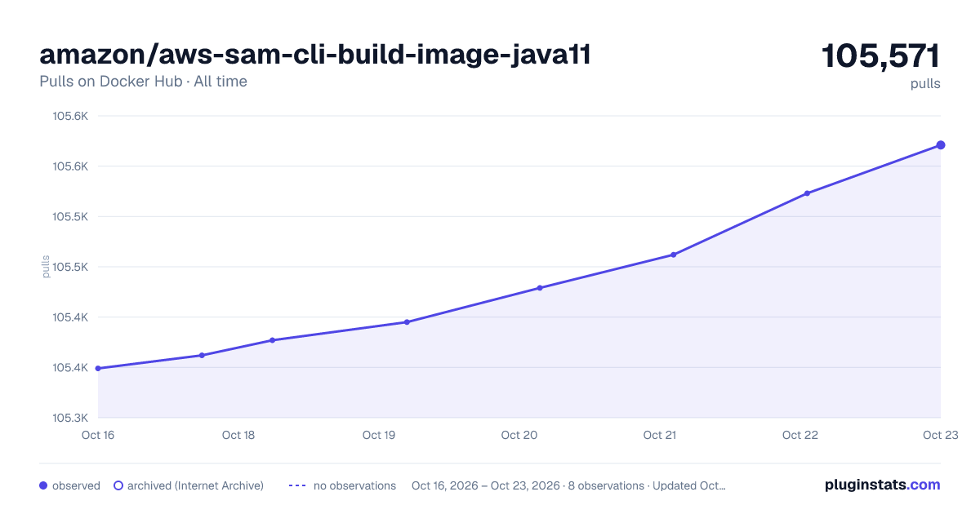Click the 'Oct 21' x-axis label
The width and height of the screenshot is (980, 514).
660,435
